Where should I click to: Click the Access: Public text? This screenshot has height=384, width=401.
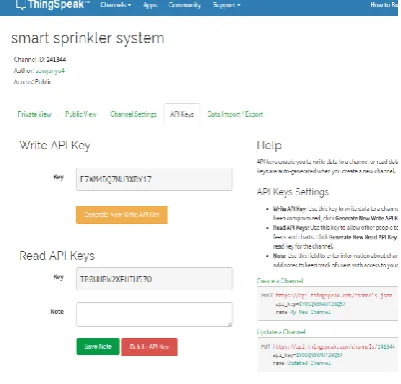(32, 82)
